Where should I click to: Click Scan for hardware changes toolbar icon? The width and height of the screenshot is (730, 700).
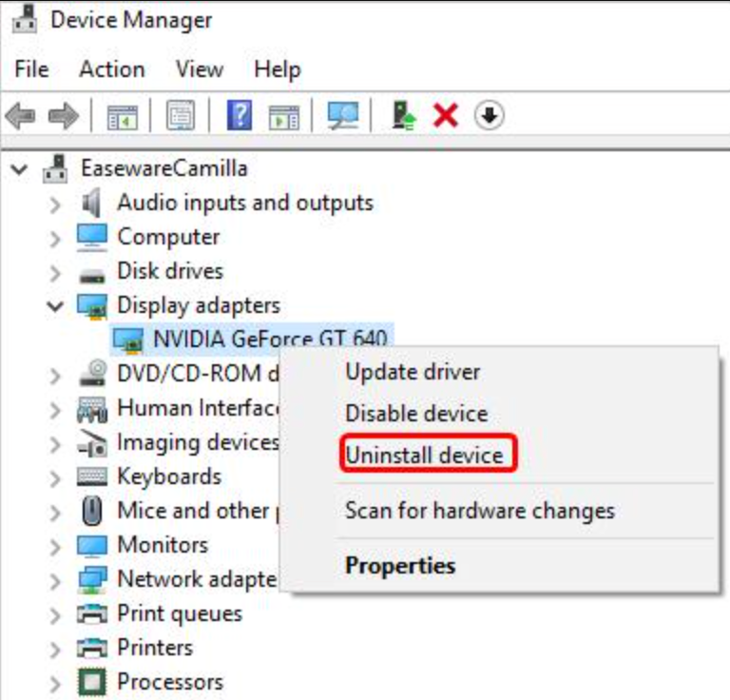[x=342, y=115]
